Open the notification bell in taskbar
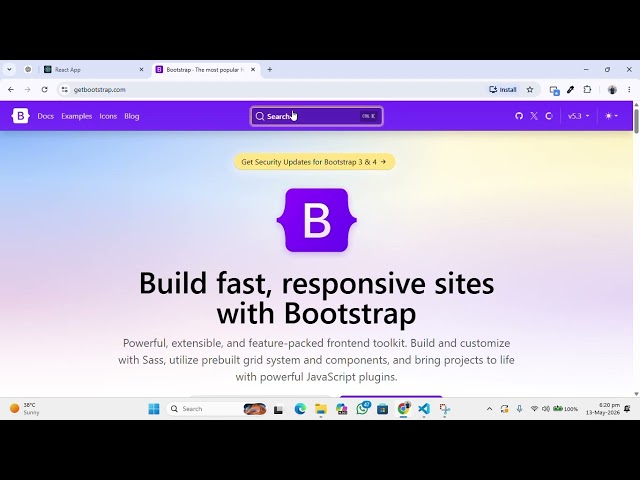The height and width of the screenshot is (480, 640). click(627, 409)
